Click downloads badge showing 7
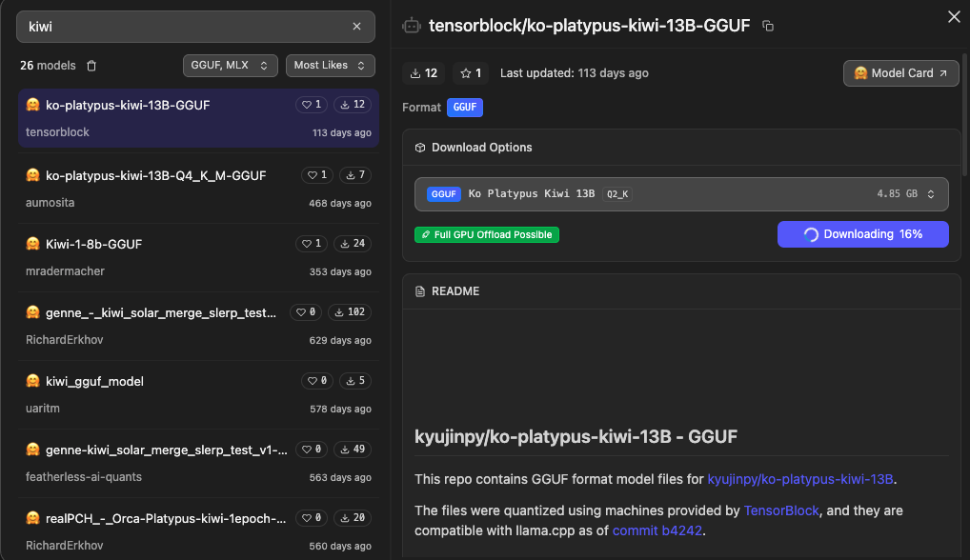 (x=355, y=175)
